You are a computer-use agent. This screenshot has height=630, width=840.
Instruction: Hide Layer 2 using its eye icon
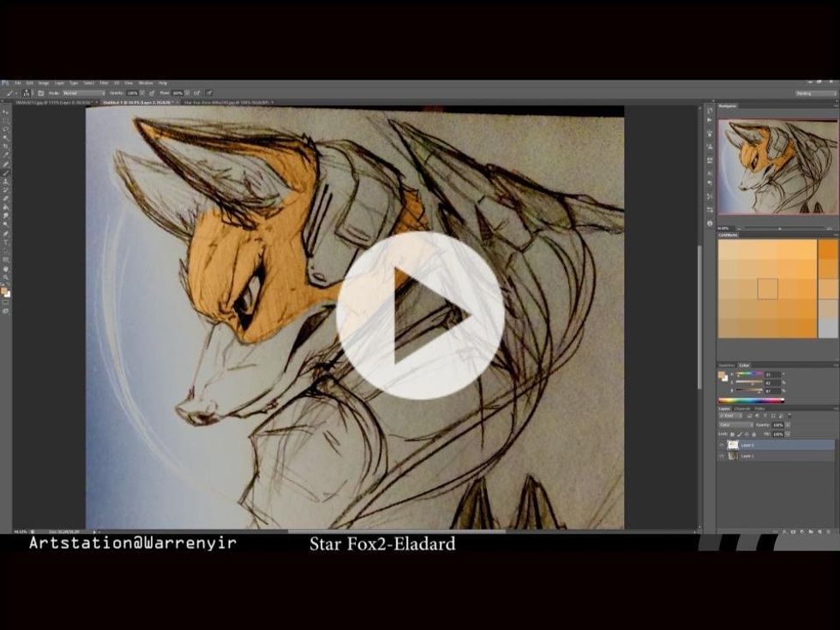tap(721, 445)
